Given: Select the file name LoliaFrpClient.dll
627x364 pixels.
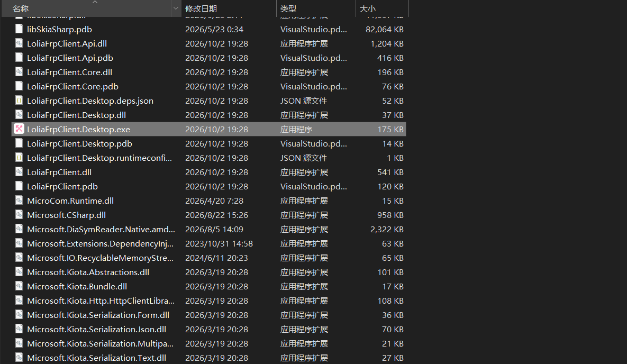Looking at the screenshot, I should tap(59, 172).
